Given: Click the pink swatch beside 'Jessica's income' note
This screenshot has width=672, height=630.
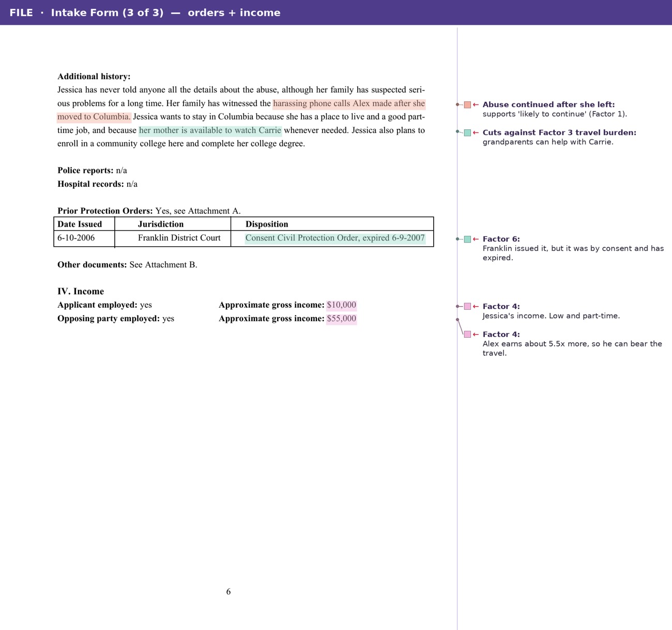Looking at the screenshot, I should tap(467, 307).
